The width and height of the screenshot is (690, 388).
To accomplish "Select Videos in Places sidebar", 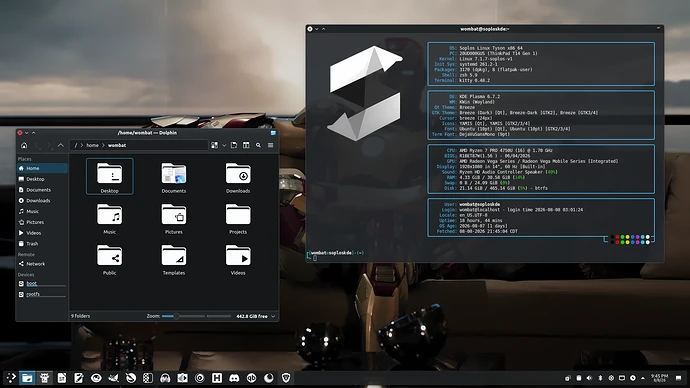I will coord(42,233).
